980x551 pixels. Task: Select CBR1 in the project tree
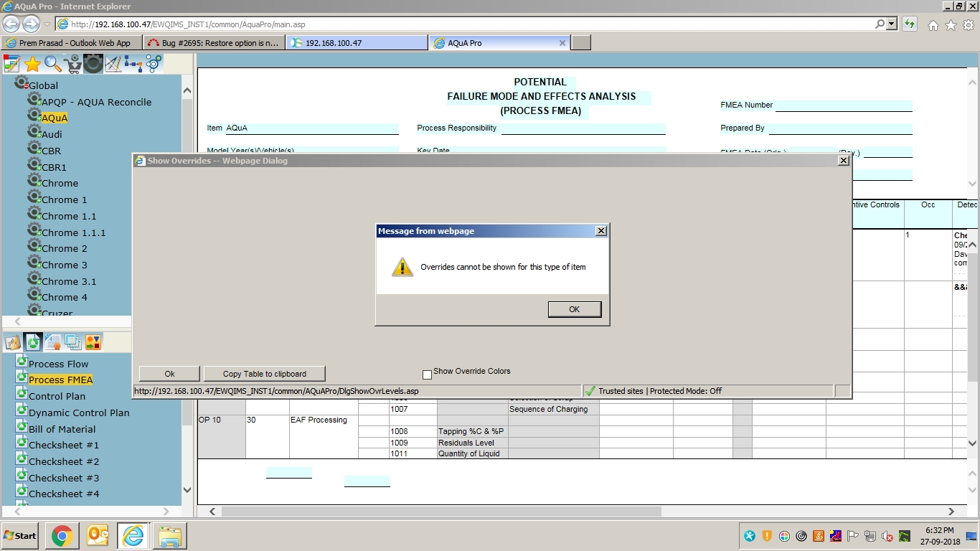(x=54, y=167)
